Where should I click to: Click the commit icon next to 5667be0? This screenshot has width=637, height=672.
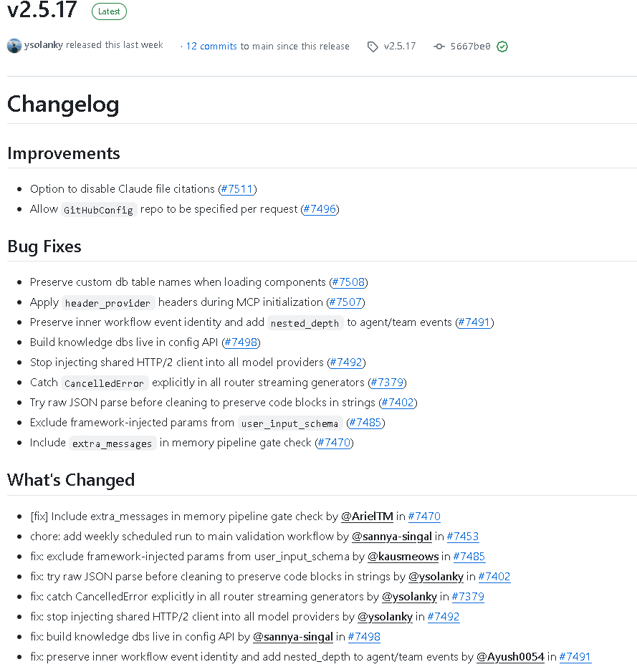[x=439, y=46]
